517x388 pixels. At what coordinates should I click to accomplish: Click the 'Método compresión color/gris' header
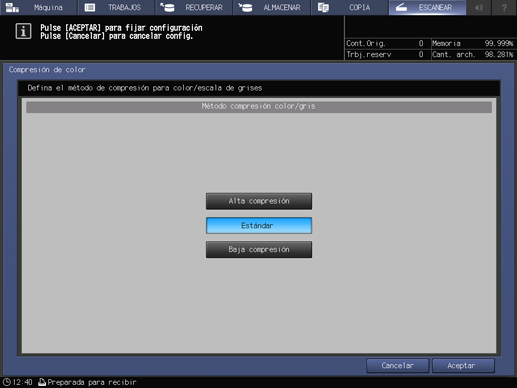259,106
